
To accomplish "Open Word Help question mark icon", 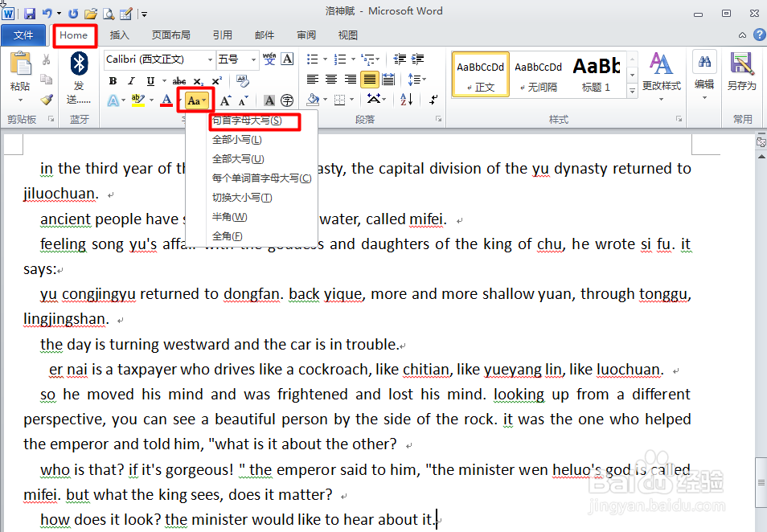I will (x=759, y=35).
